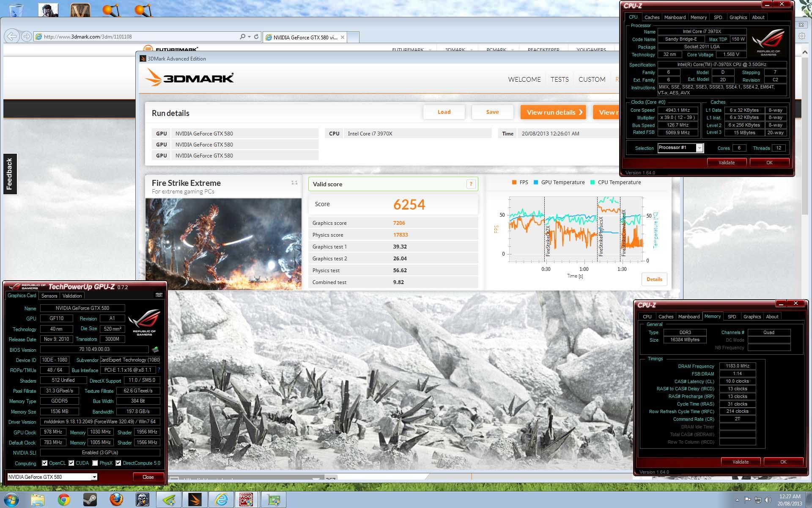Image resolution: width=812 pixels, height=508 pixels.
Task: Close the NVIDIA GeForce GTX 580 browser tab
Action: click(x=343, y=37)
